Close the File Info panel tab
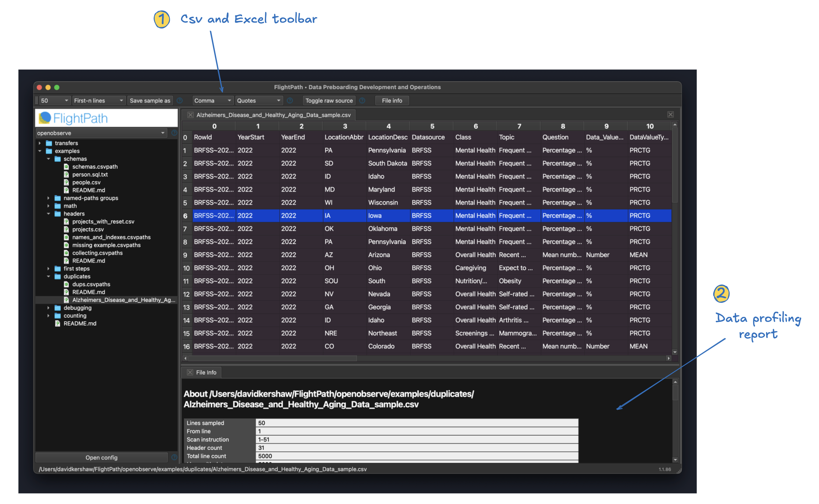This screenshot has height=504, width=819. point(190,372)
